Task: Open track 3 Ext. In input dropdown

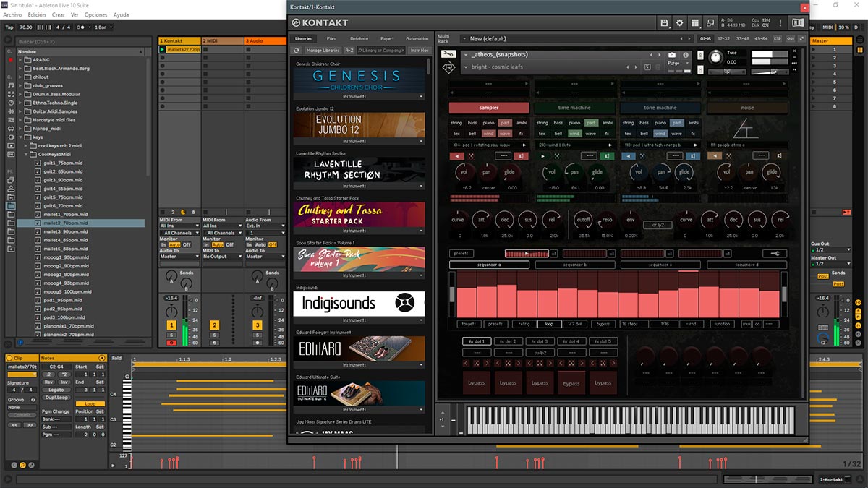Action: tap(265, 226)
